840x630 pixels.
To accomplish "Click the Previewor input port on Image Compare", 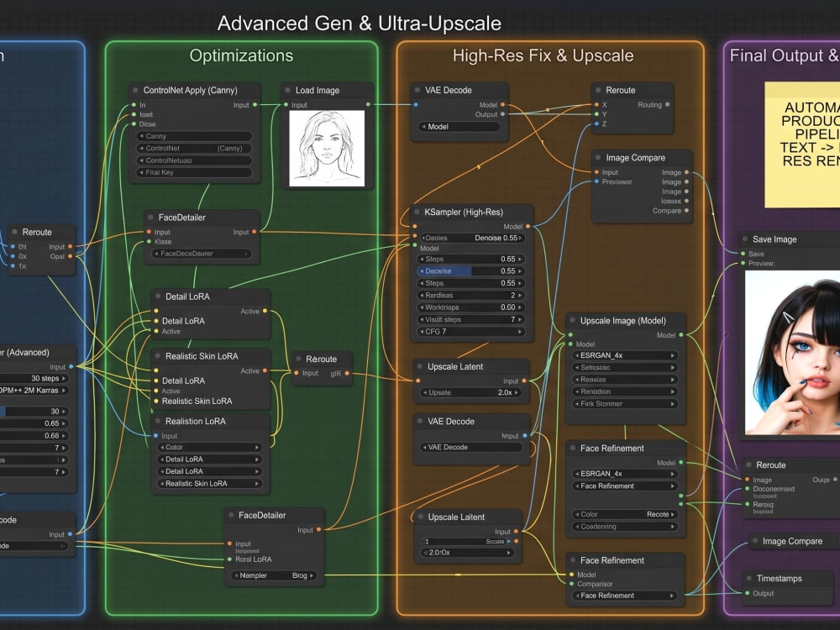I will click(596, 182).
